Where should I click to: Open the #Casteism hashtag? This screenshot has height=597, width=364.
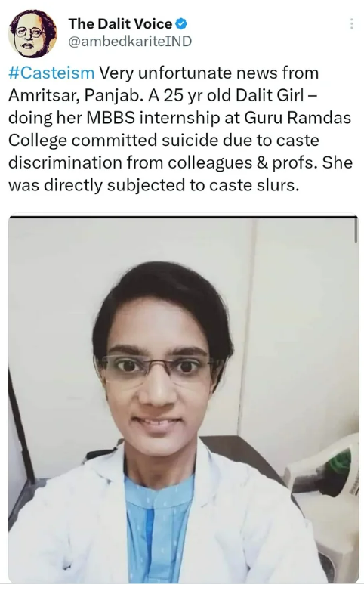click(51, 73)
